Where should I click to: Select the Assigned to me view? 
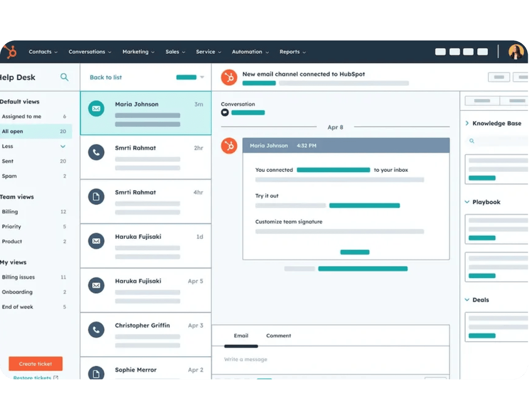36,116
